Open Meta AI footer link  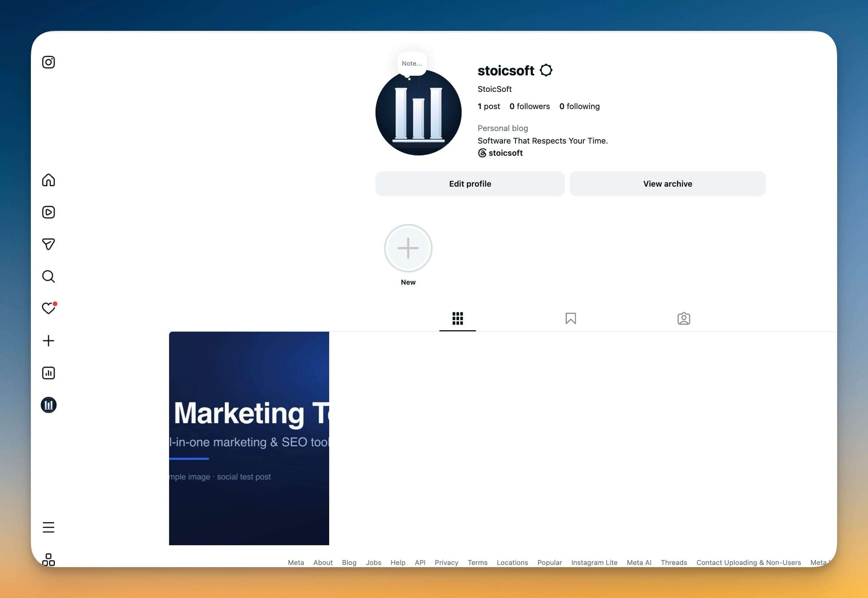(639, 562)
